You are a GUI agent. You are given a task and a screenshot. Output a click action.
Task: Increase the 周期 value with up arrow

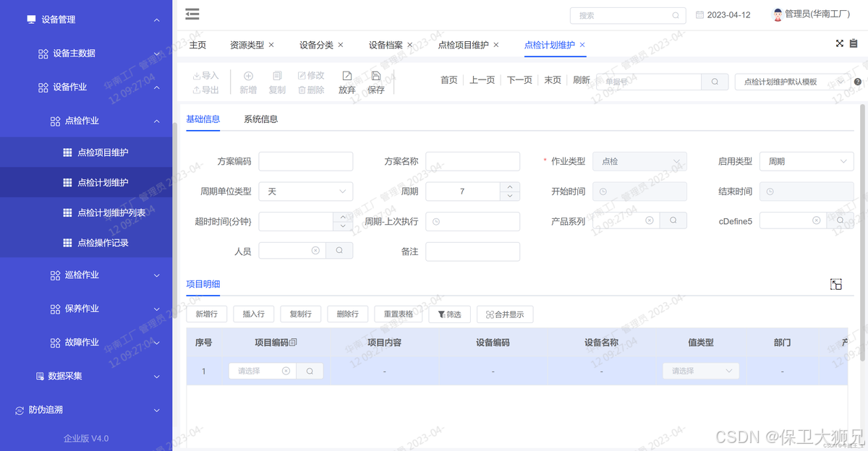click(x=510, y=186)
